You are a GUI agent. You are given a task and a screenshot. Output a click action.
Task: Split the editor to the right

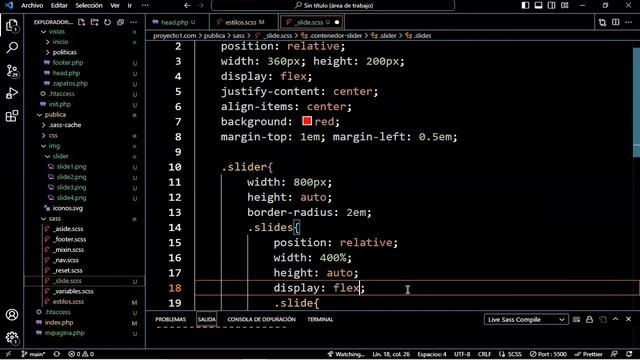(x=616, y=22)
